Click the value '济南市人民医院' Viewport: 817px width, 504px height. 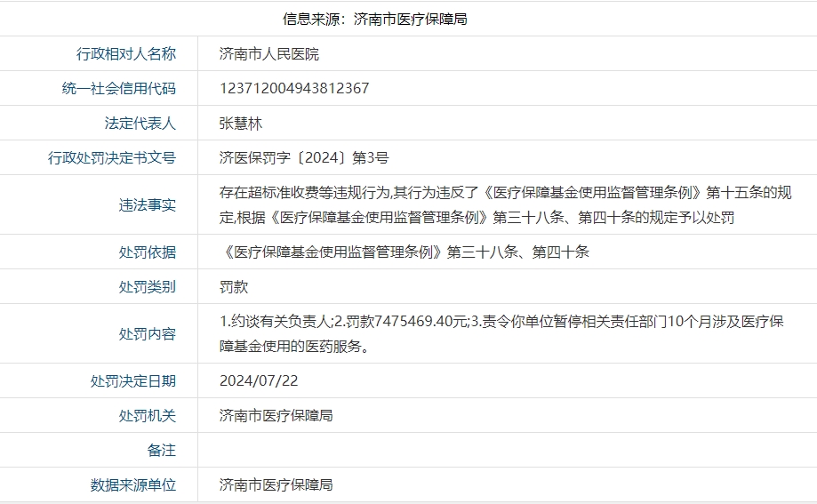click(x=268, y=53)
